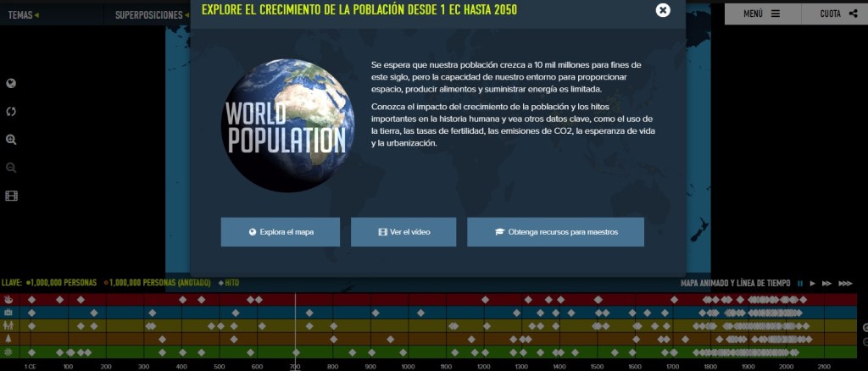Click the red timeline row category icon

8,300
